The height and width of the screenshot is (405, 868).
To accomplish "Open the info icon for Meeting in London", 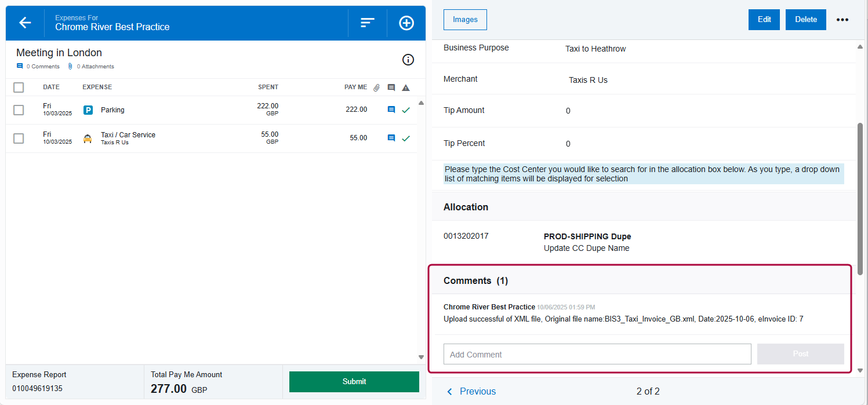I will point(408,60).
